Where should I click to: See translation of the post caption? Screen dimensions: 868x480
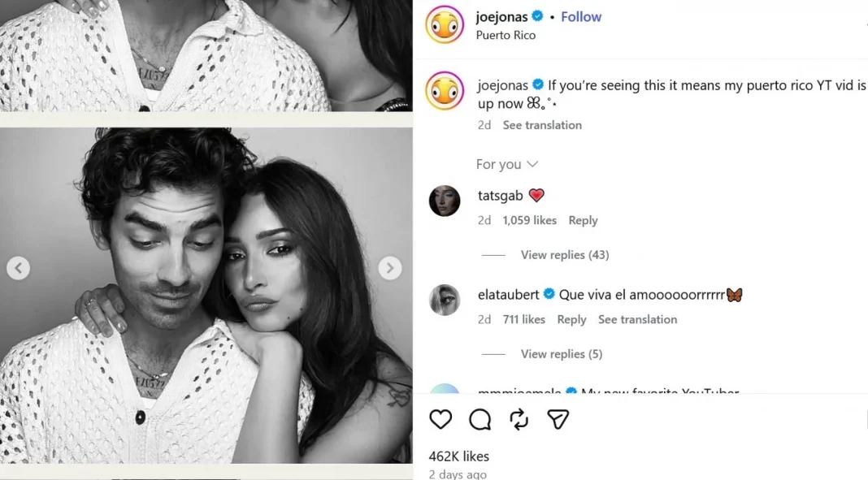click(x=542, y=125)
